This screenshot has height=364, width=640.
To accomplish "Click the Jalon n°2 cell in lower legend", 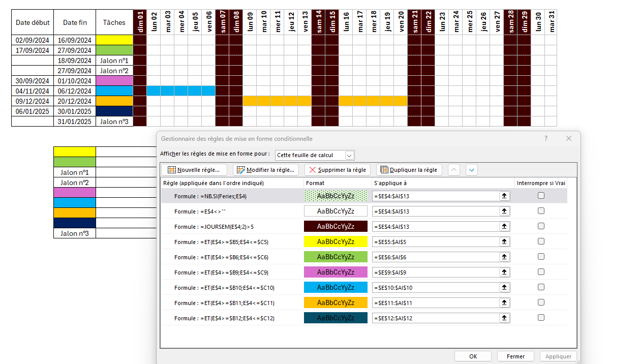I will click(x=75, y=183).
